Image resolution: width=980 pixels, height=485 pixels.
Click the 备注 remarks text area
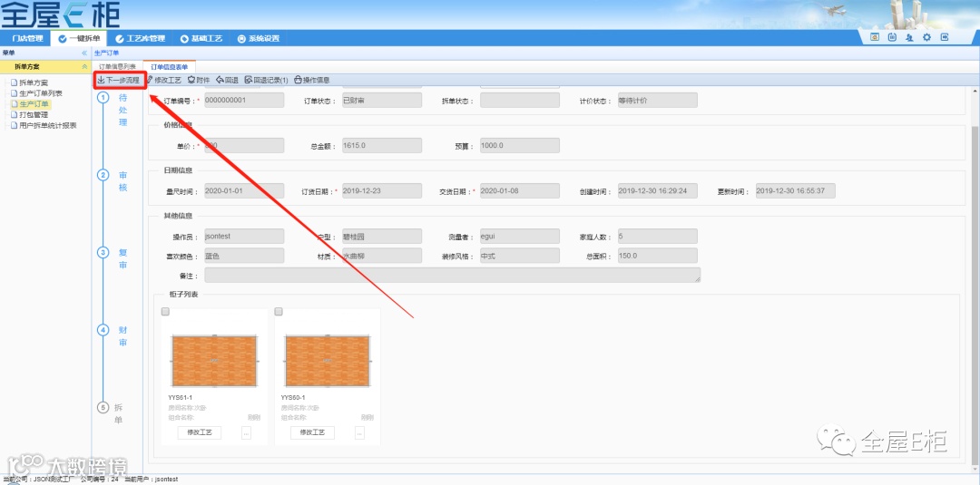[452, 276]
